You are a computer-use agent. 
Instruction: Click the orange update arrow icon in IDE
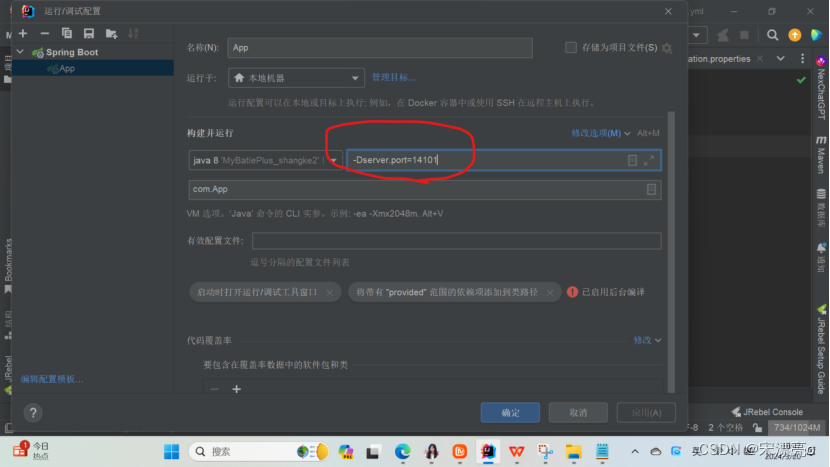[x=795, y=35]
